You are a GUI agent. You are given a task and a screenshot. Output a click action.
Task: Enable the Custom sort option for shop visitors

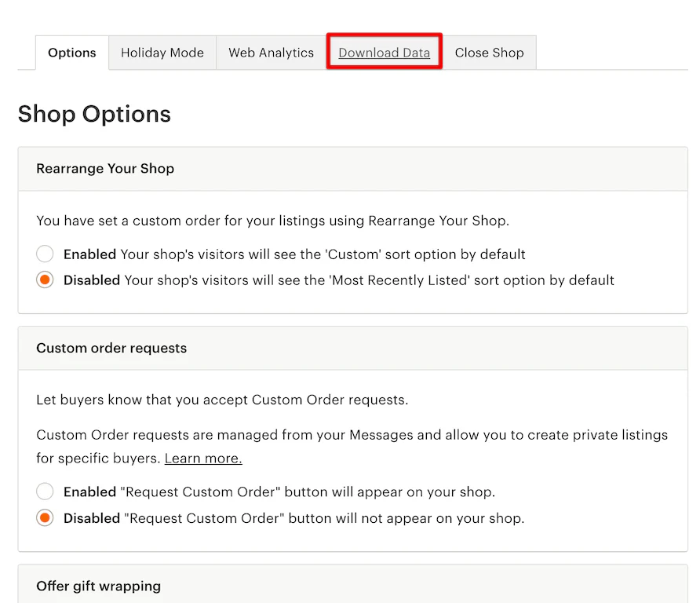[45, 254]
